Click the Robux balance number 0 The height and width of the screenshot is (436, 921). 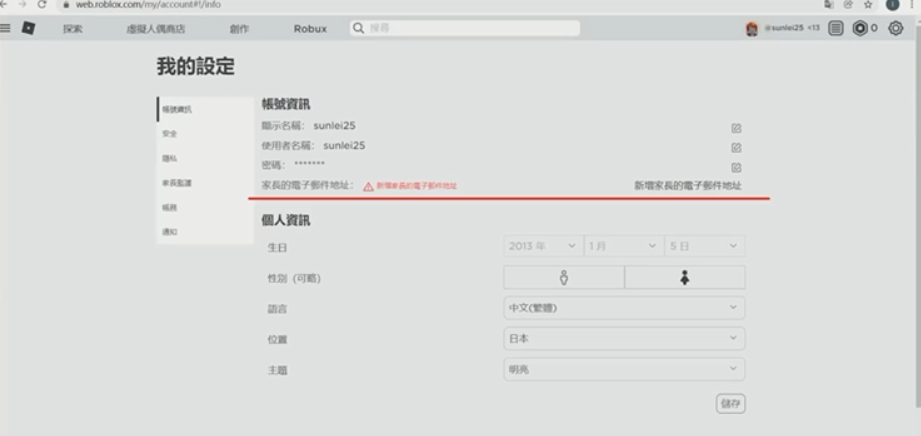coord(874,28)
